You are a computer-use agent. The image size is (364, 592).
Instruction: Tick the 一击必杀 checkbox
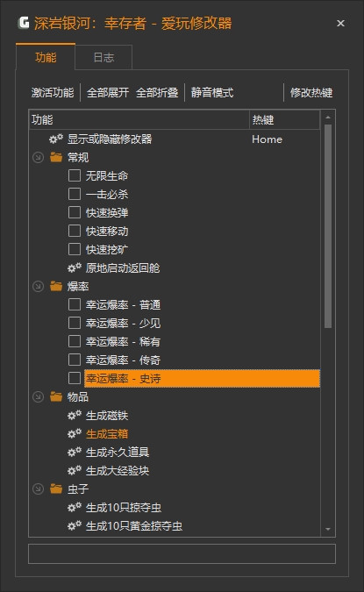click(75, 194)
